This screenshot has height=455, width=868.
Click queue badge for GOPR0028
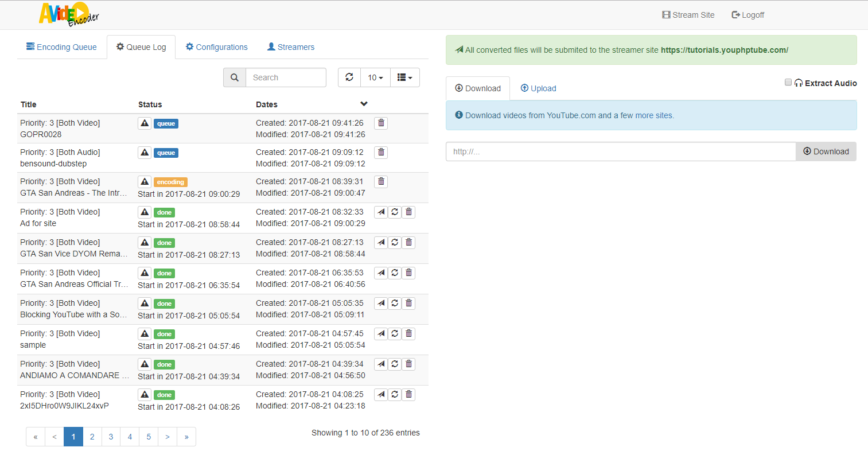(166, 123)
